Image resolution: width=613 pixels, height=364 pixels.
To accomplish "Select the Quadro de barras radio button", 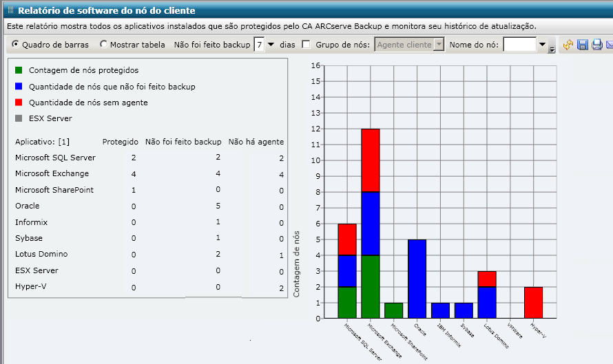I will (x=15, y=44).
